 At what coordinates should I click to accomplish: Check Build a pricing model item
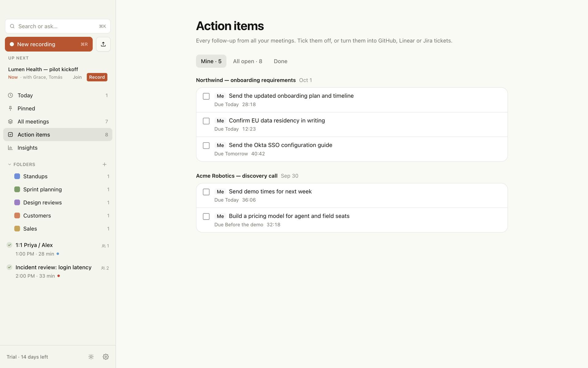[206, 217]
